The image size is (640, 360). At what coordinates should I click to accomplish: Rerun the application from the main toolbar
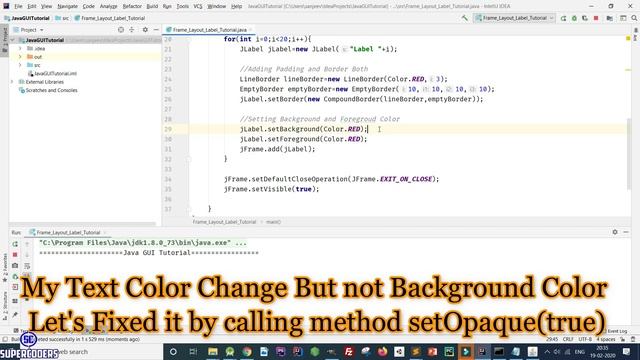click(563, 18)
